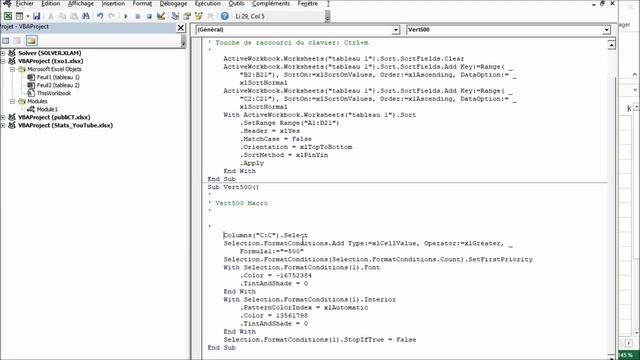Open the Edition menu

51,4
